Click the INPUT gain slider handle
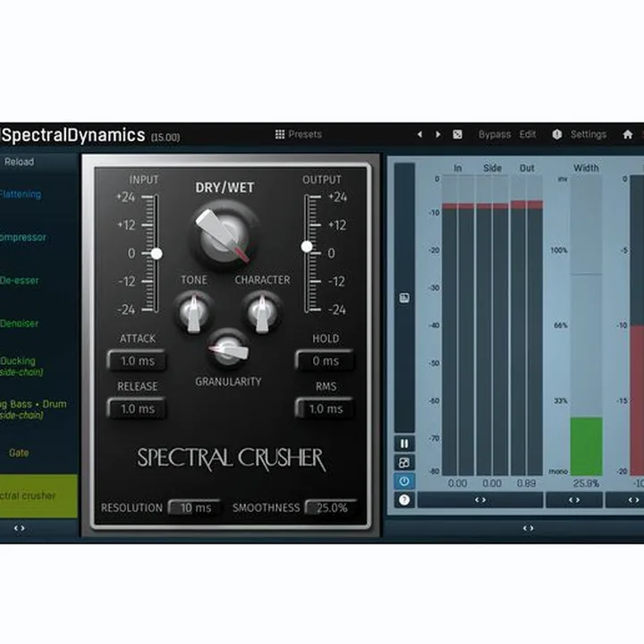 click(x=156, y=253)
